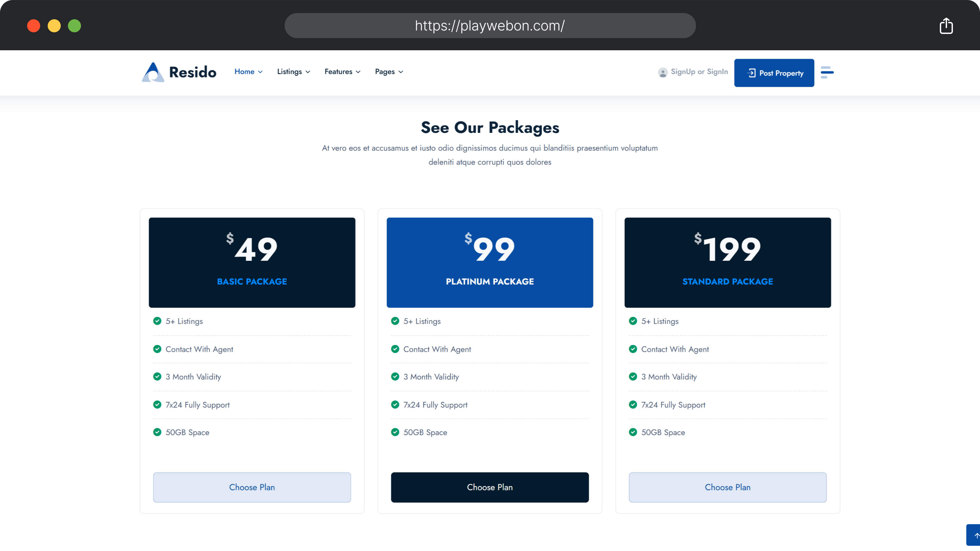
Task: Click the SignUp or SignIn link
Action: coord(699,71)
